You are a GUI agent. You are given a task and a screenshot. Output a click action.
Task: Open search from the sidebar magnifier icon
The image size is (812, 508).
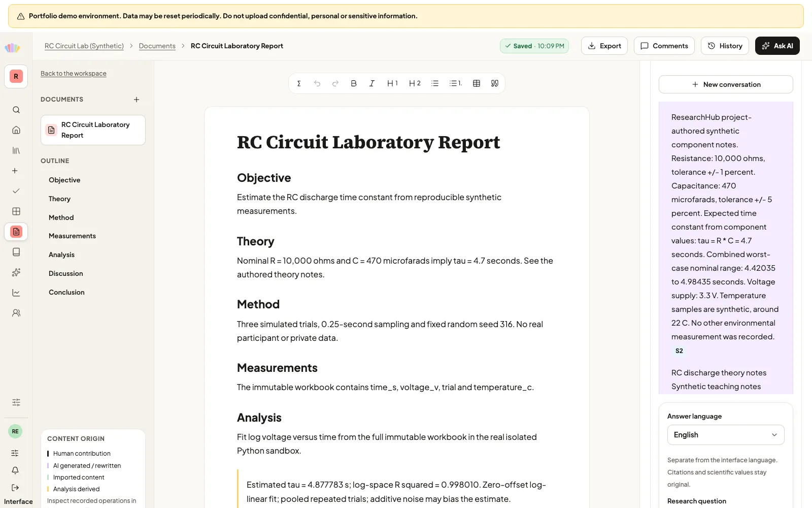pos(16,110)
